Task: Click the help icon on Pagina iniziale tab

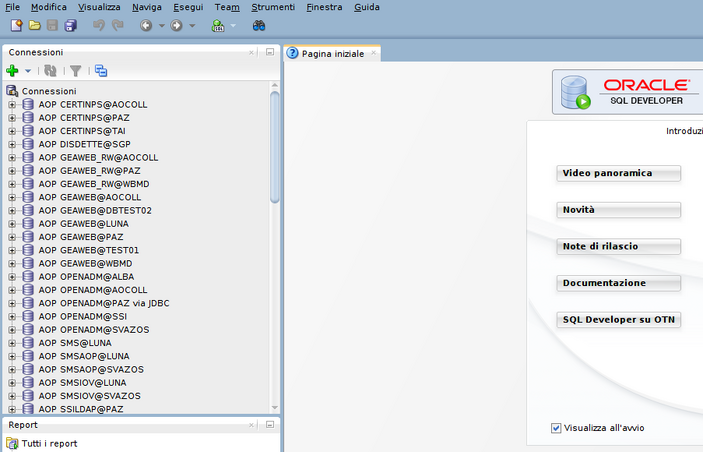Action: point(292,53)
